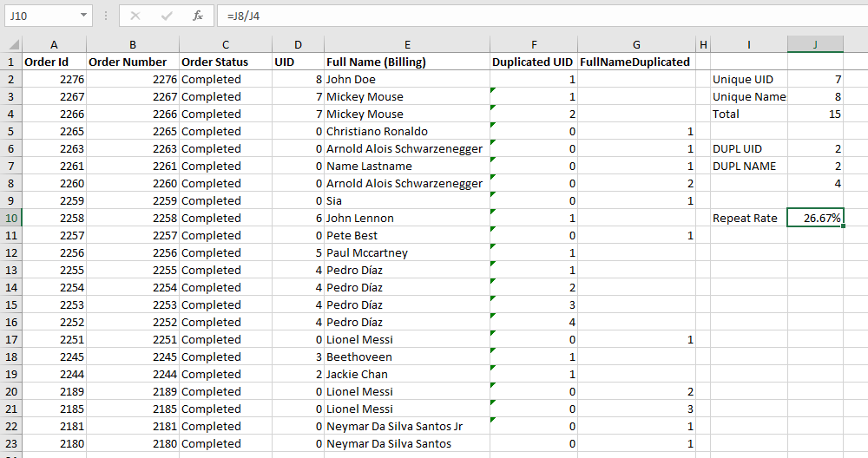Image resolution: width=868 pixels, height=458 pixels.
Task: Click the Order Number header cell
Action: pos(133,62)
